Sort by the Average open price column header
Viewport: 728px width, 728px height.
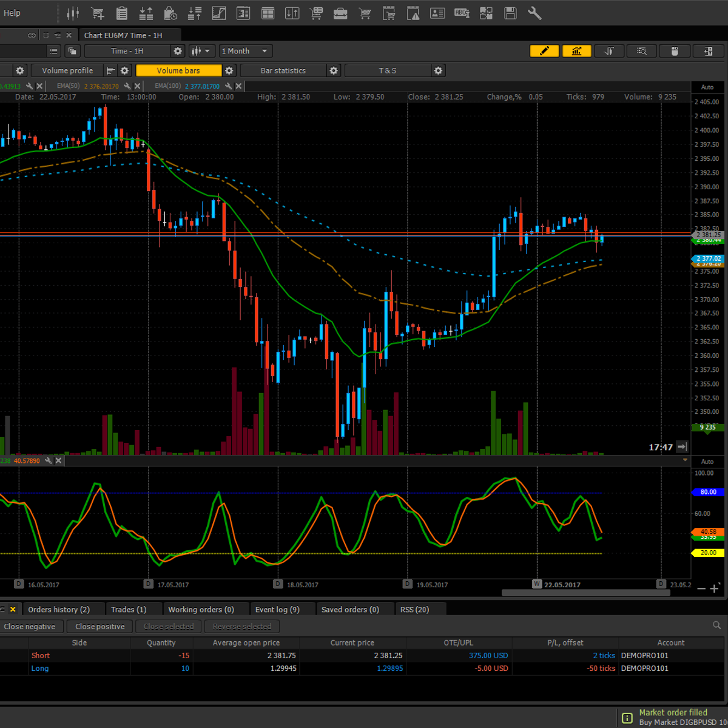pos(246,642)
